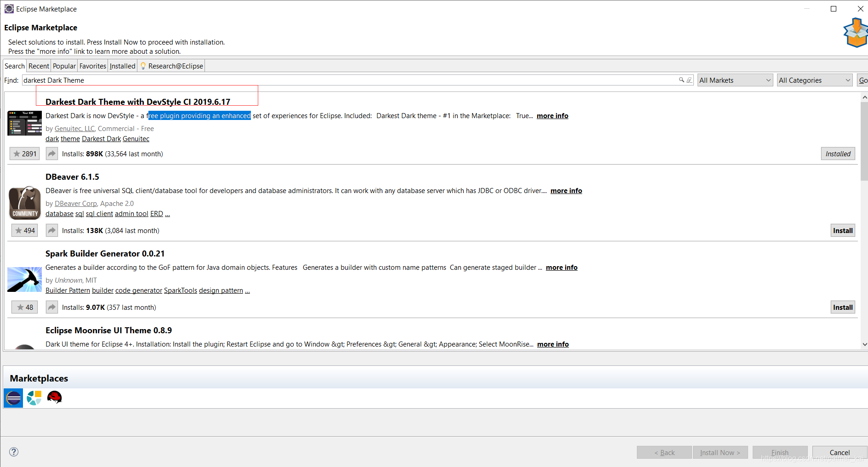Screen dimensions: 868x467
Task: Select the Eclipse Marketplace catalog icon
Action: 13,398
